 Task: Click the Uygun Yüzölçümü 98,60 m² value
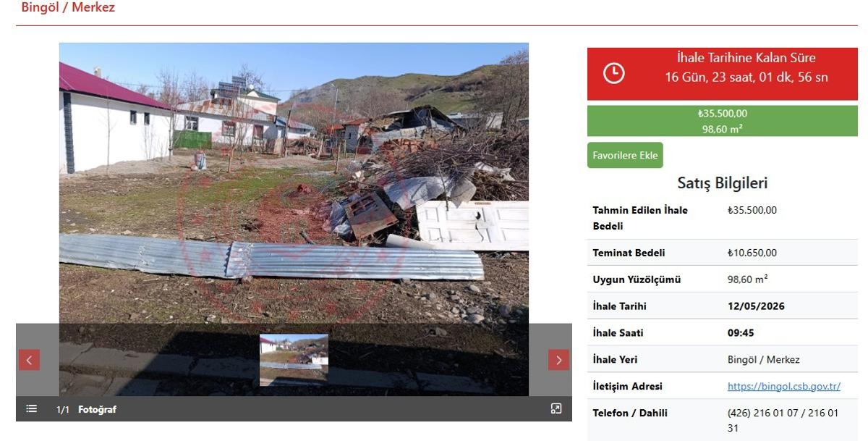click(747, 280)
